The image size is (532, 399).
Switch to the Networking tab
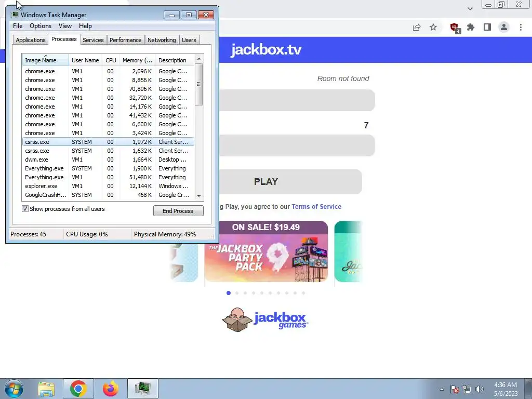point(162,39)
